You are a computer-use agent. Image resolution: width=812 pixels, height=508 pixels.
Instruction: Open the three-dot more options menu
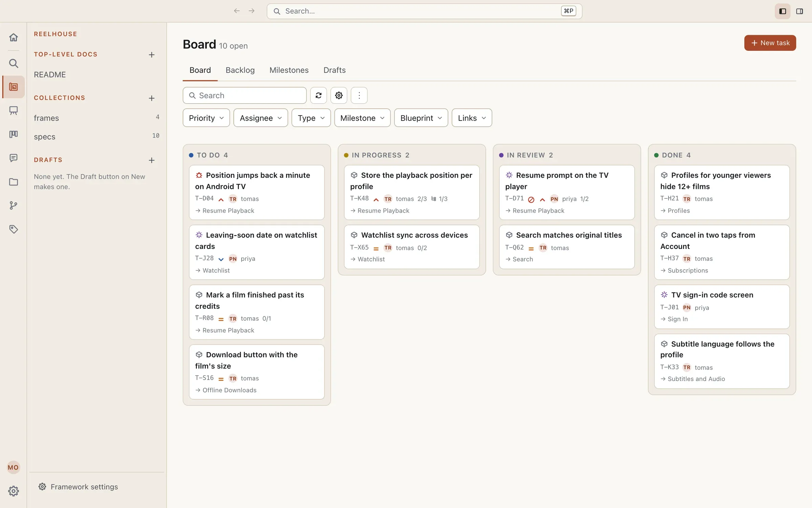359,96
